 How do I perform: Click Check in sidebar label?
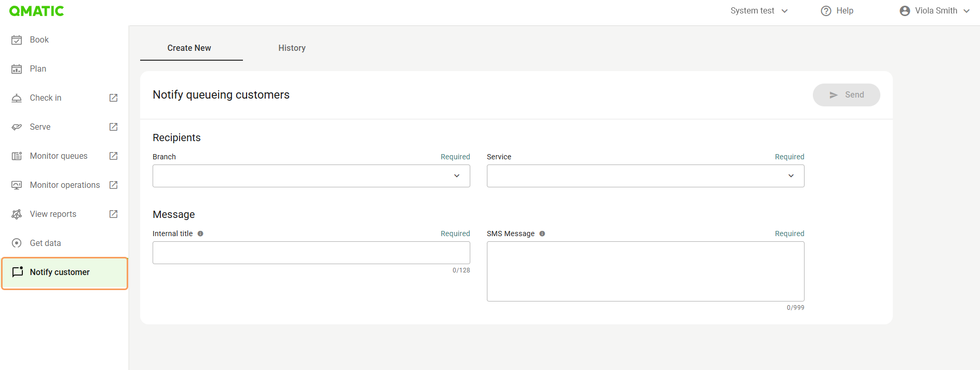46,98
